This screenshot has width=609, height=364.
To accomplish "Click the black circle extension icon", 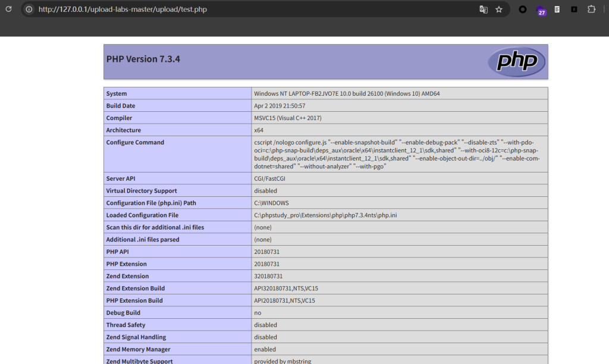I will [523, 10].
